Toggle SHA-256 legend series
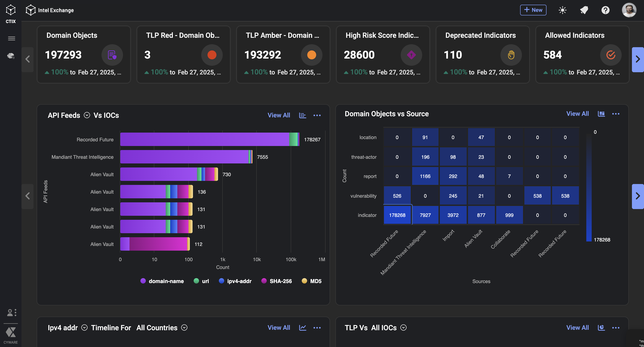The height and width of the screenshot is (347, 644). click(x=280, y=281)
